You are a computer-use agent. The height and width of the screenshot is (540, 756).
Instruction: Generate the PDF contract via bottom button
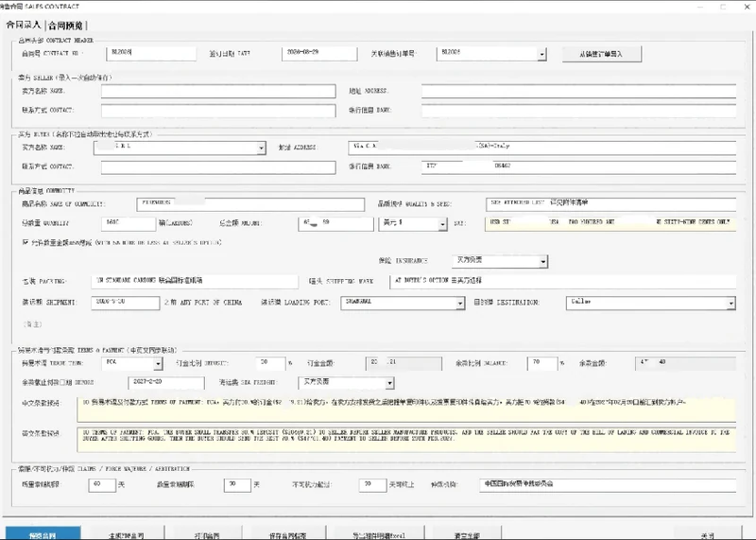pyautogui.click(x=127, y=533)
